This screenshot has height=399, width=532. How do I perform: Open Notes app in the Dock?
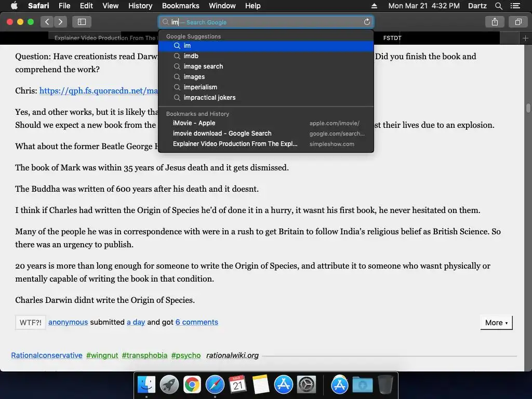pos(261,385)
